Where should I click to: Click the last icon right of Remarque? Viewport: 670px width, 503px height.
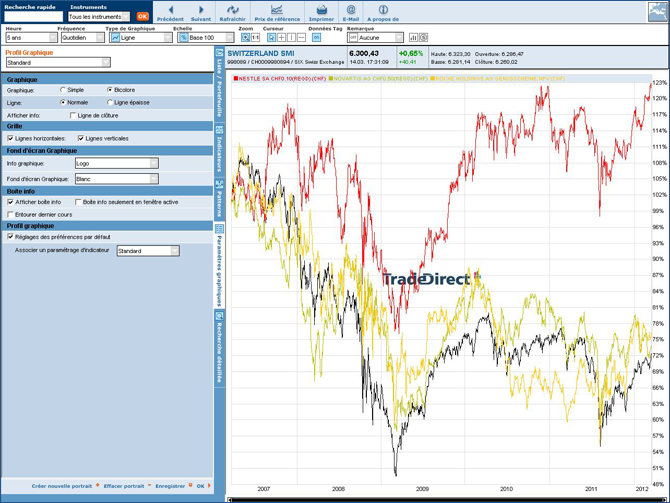[423, 38]
